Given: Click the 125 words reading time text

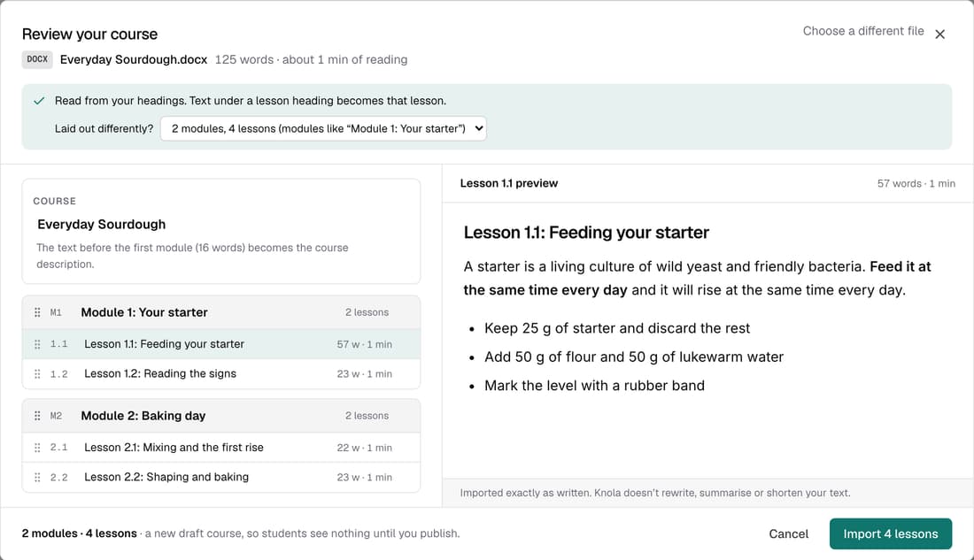Looking at the screenshot, I should click(x=311, y=59).
